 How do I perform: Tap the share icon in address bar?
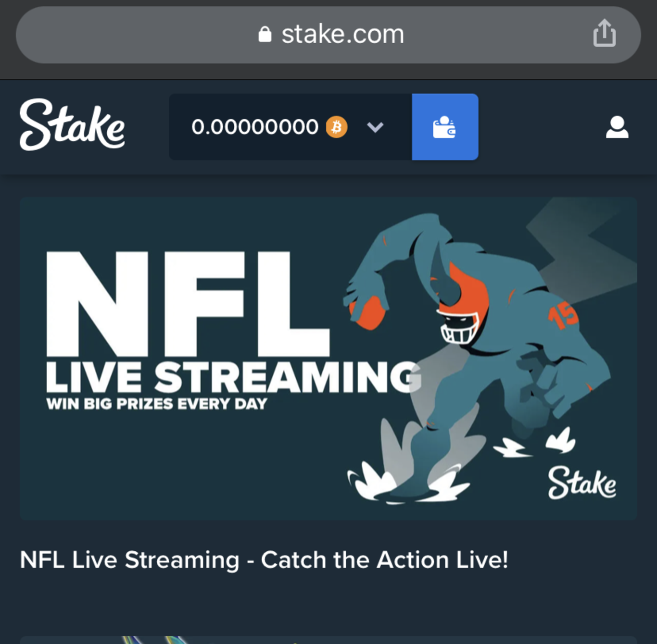click(x=604, y=33)
